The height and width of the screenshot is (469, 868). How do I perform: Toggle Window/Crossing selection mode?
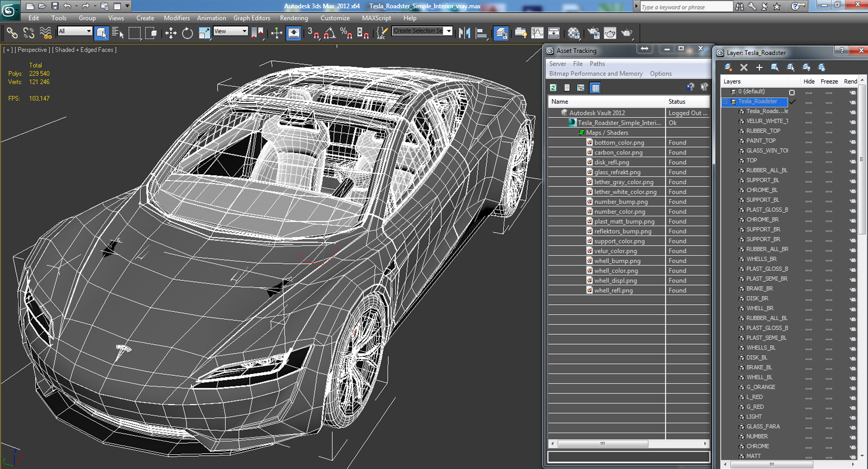pos(151,33)
